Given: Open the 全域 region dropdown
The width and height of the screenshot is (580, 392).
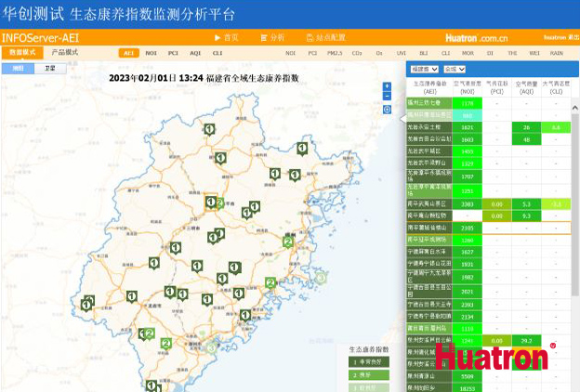Looking at the screenshot, I should point(454,69).
